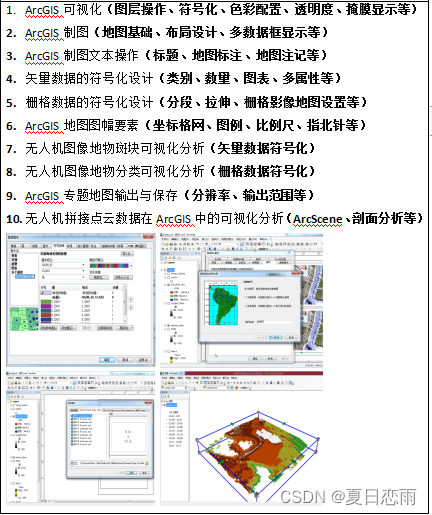Move selected value down with down-arrow button
Image resolution: width=432 pixels, height=515 pixels.
(x=131, y=307)
